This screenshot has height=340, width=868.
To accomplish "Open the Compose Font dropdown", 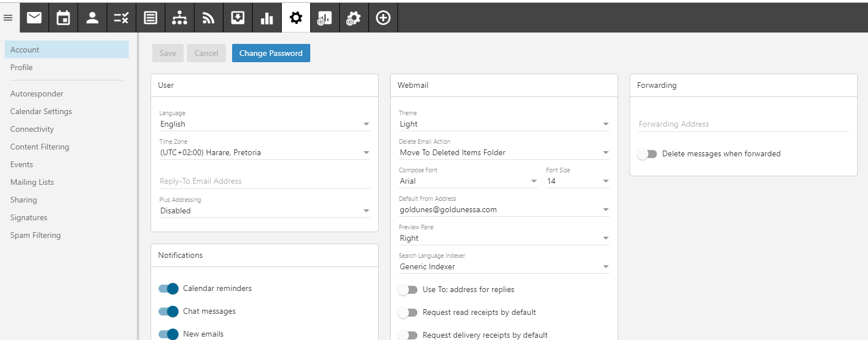I will 468,181.
